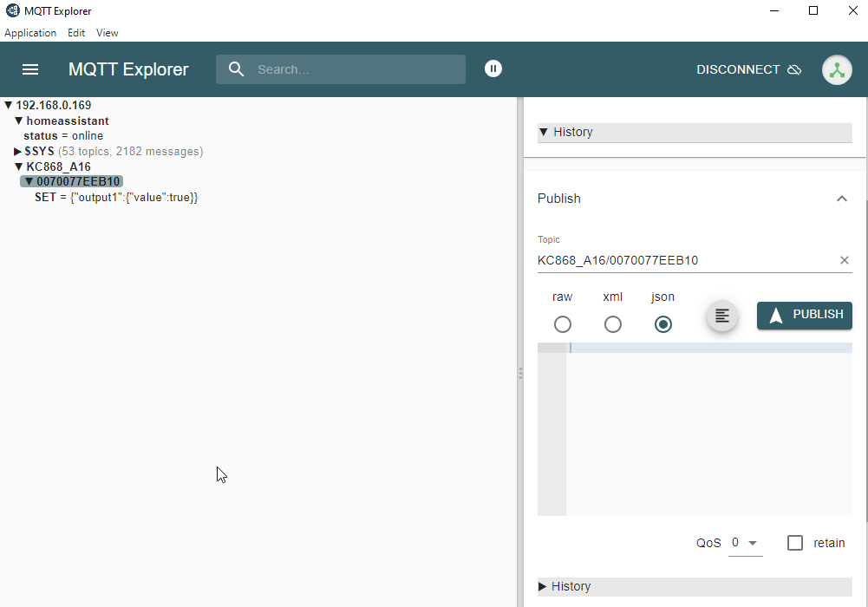Open the QoS level dropdown
This screenshot has width=868, height=607.
point(745,543)
